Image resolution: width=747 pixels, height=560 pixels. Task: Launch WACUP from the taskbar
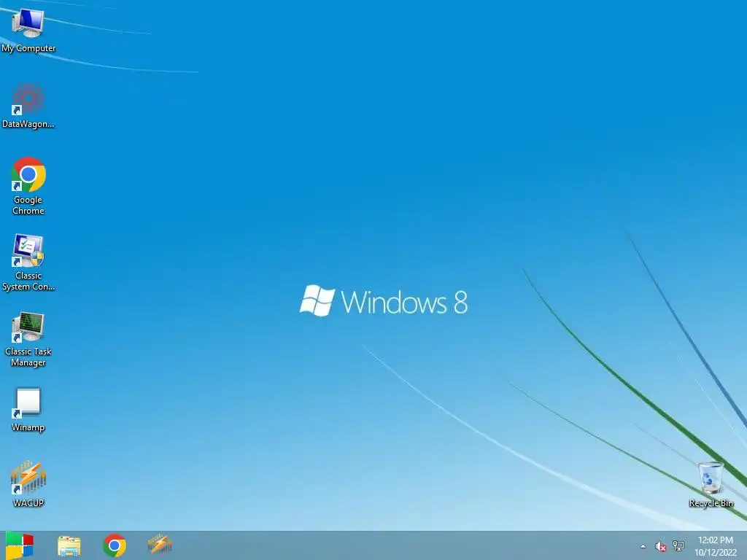click(160, 544)
